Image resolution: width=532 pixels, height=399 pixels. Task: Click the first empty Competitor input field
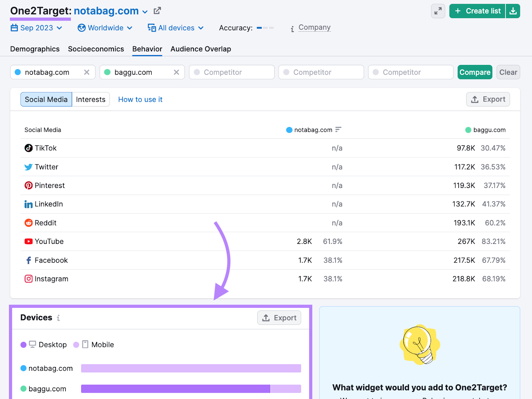[x=232, y=72]
